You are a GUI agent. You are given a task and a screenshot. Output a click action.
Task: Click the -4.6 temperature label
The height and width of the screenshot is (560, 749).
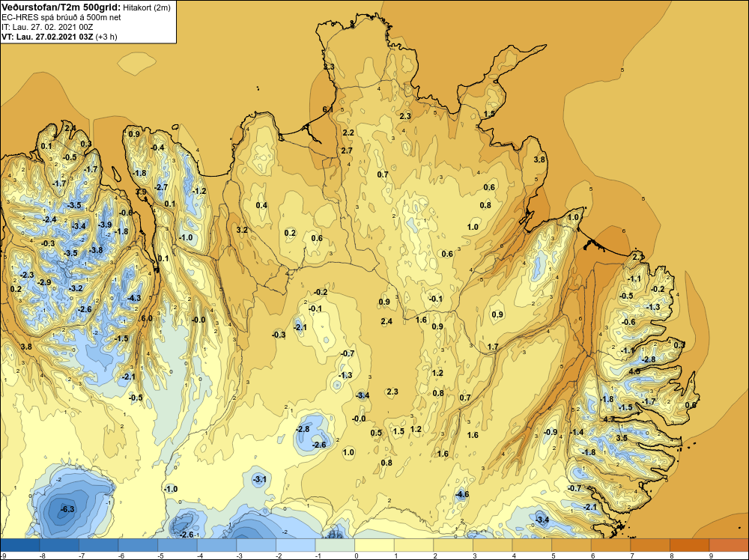click(x=461, y=494)
